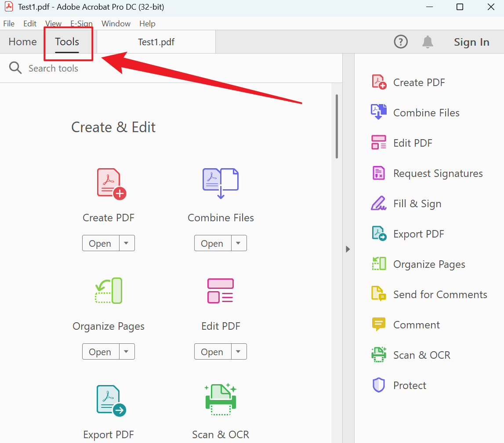Expand the Organize Pages Open dropdown arrow
Image resolution: width=504 pixels, height=443 pixels.
[127, 352]
